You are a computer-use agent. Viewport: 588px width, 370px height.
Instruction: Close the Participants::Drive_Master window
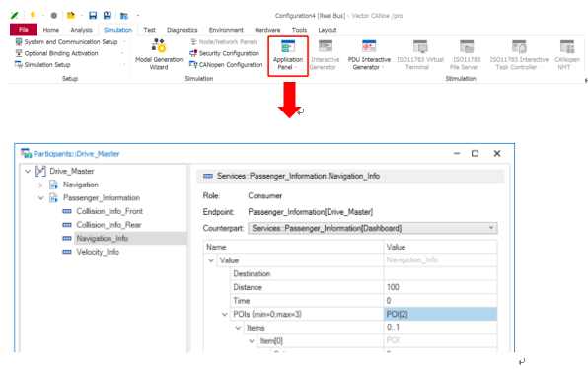point(497,153)
